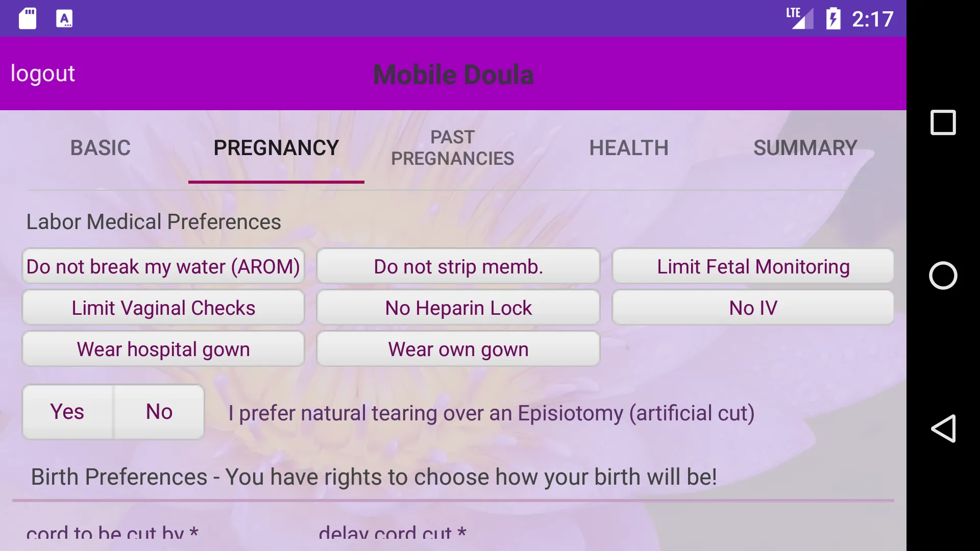Switch to PAST PREGNANCIES tab

(453, 147)
